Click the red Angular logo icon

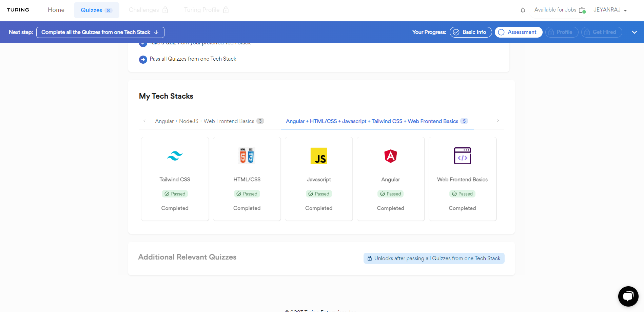click(391, 156)
